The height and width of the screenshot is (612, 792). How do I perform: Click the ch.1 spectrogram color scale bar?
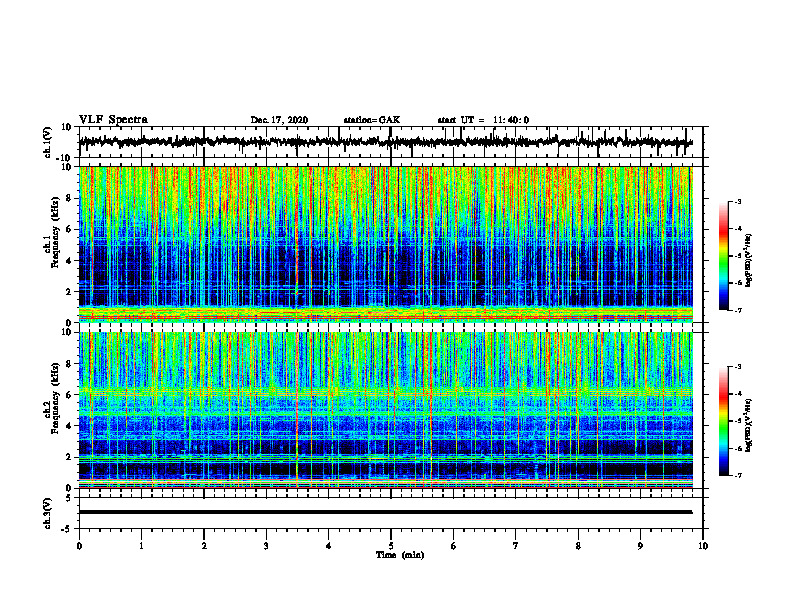(x=723, y=256)
